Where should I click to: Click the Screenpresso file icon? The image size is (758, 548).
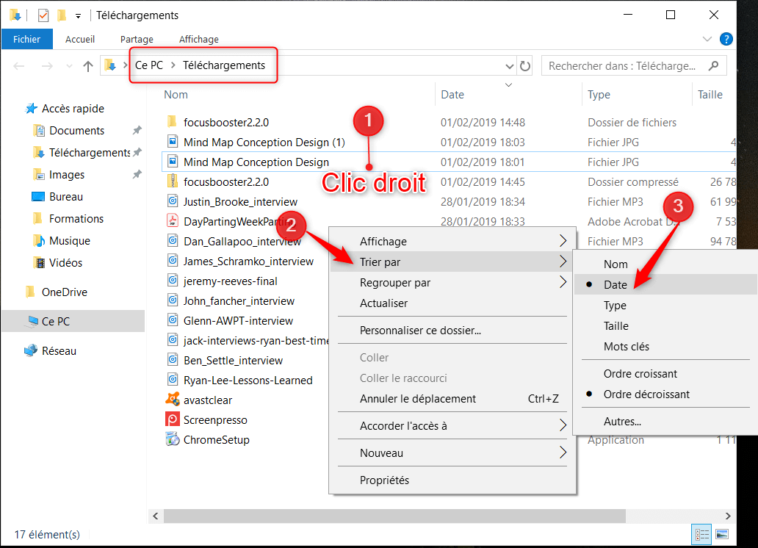pos(172,420)
